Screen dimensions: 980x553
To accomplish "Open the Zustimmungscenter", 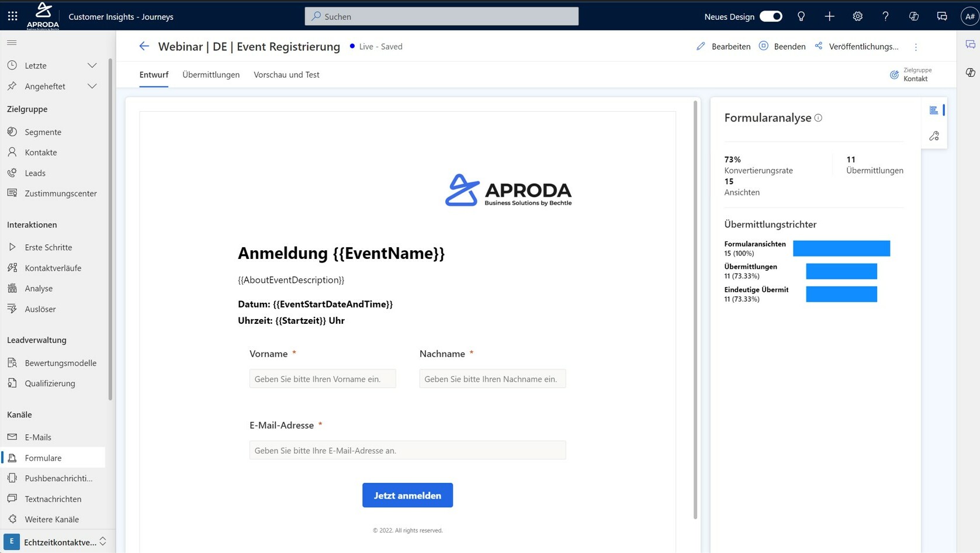I will point(60,193).
